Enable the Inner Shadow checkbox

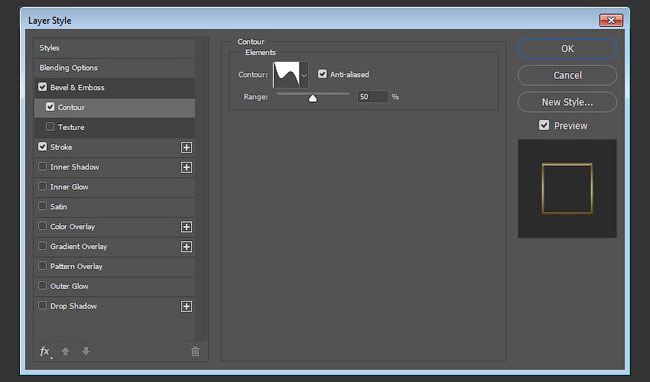(x=42, y=167)
